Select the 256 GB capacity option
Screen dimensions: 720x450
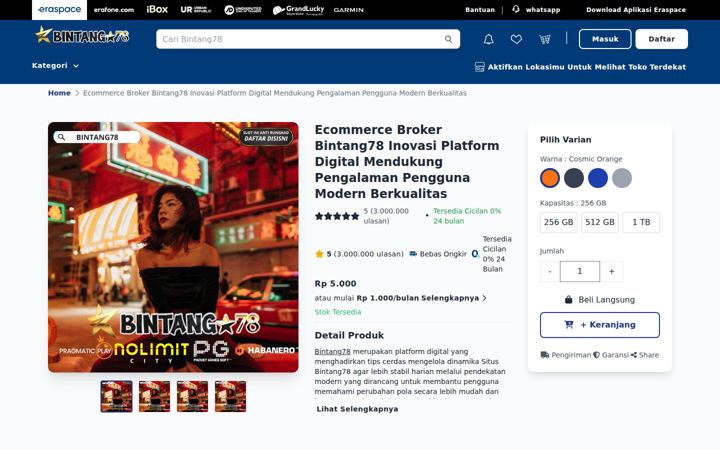(x=558, y=222)
